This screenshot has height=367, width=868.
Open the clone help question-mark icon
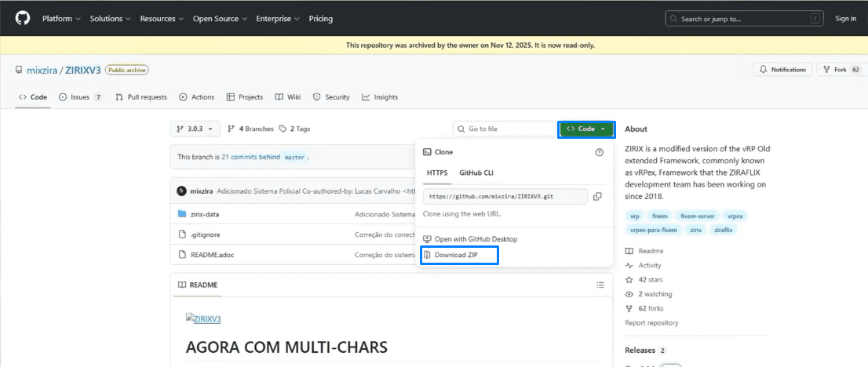(599, 152)
